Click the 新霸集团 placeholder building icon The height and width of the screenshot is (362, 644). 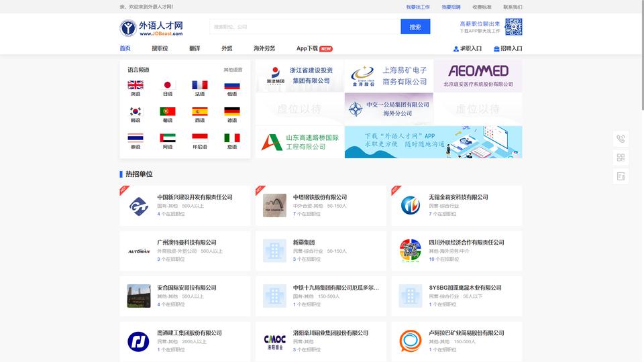pos(274,251)
